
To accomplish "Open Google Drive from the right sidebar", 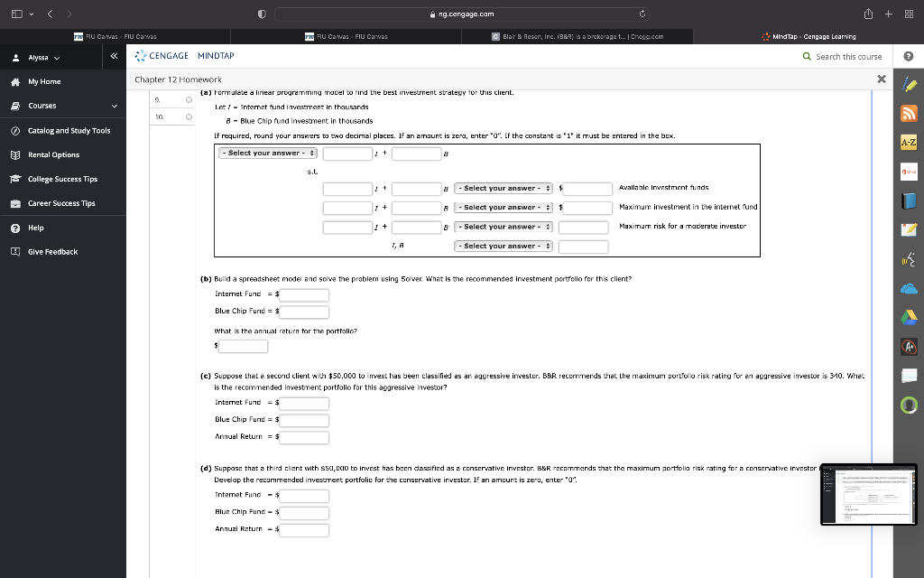I will pos(910,317).
